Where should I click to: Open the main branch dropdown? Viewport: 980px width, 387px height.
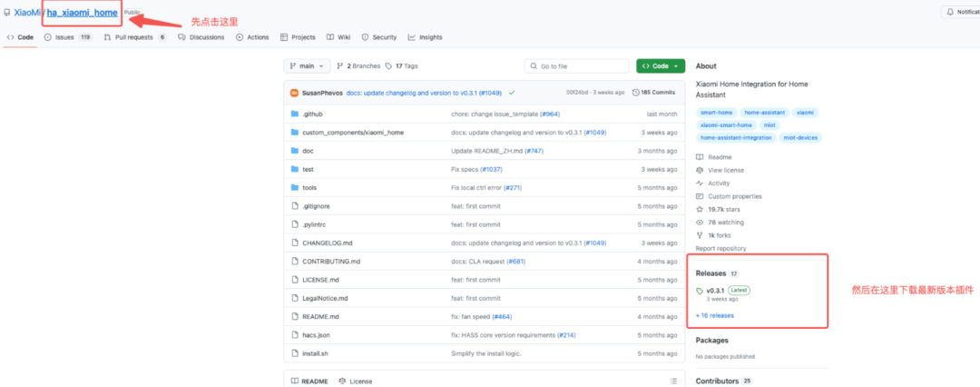pyautogui.click(x=307, y=65)
